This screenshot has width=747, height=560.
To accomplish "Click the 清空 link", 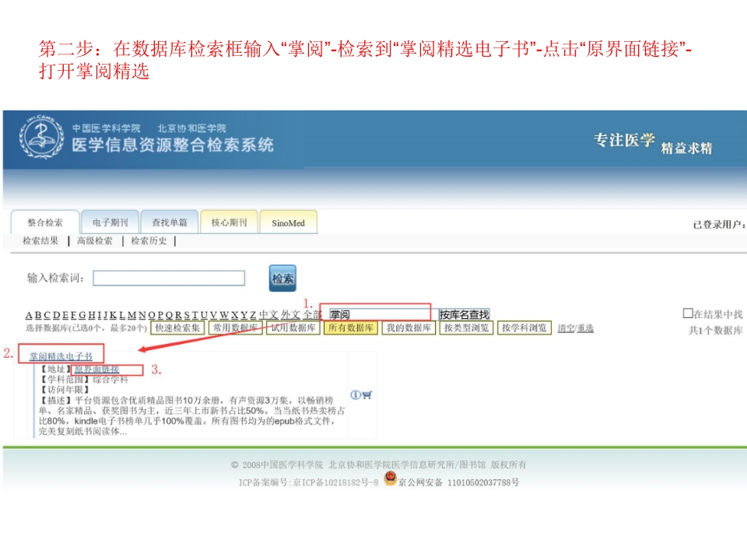I will tap(565, 328).
